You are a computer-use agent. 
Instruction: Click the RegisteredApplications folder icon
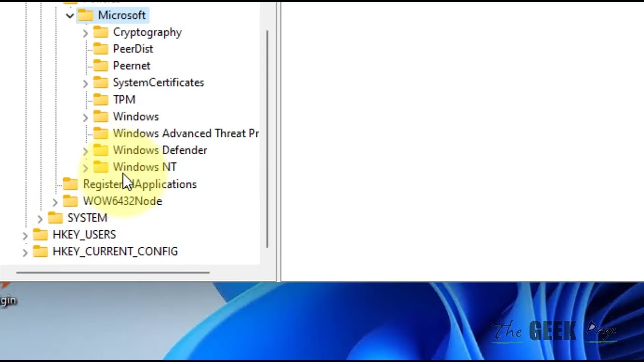click(70, 184)
